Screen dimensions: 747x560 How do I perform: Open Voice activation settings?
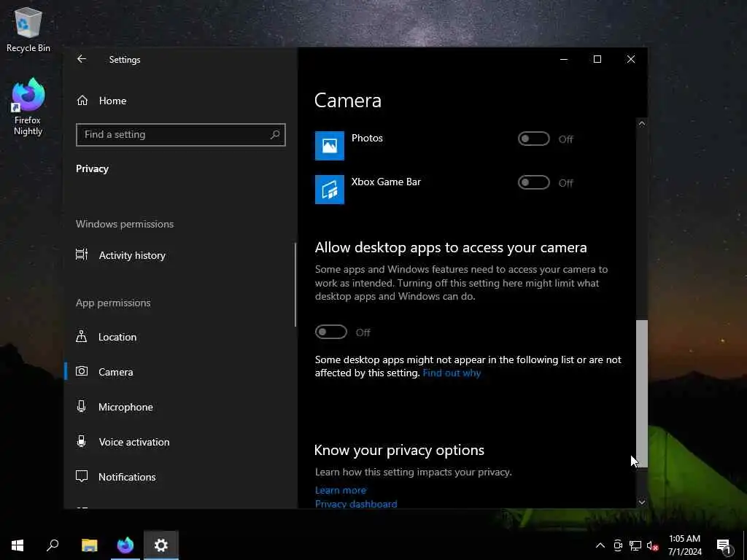pos(134,442)
